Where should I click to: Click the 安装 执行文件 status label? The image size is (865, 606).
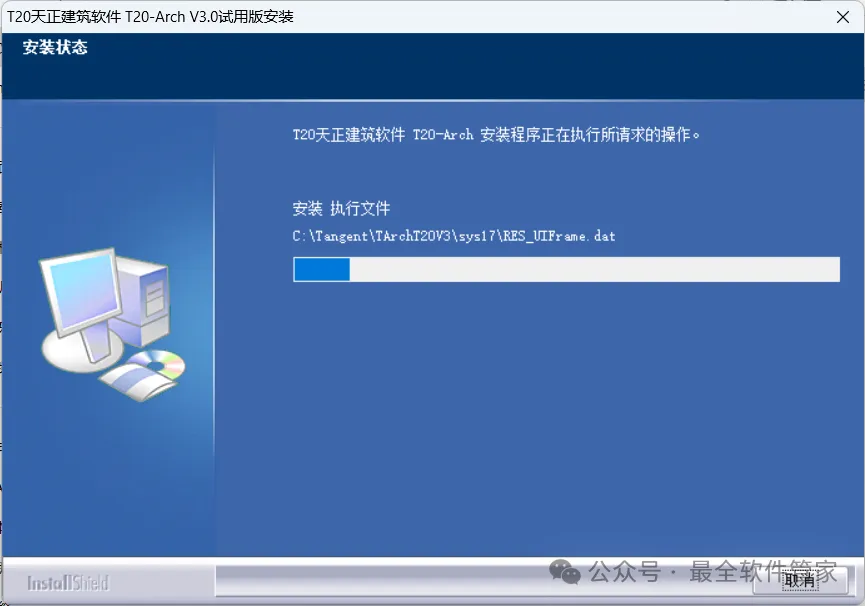[341, 208]
